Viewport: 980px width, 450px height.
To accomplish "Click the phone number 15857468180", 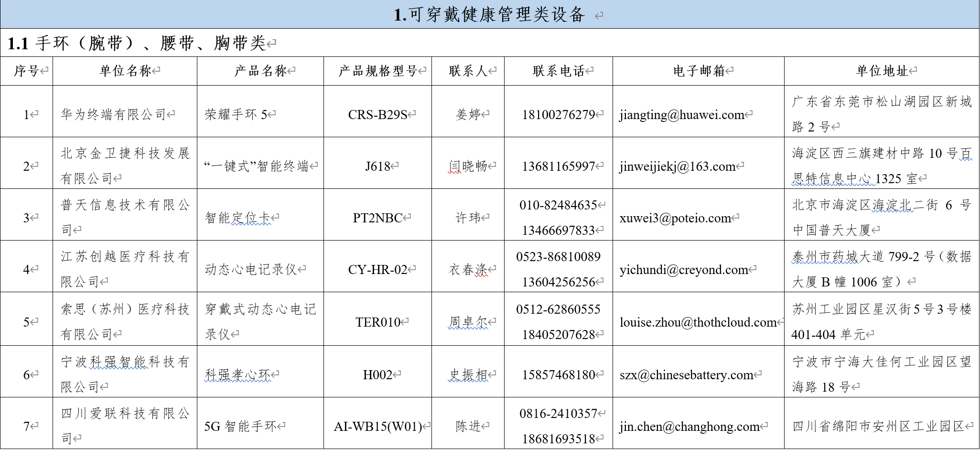I will point(559,375).
